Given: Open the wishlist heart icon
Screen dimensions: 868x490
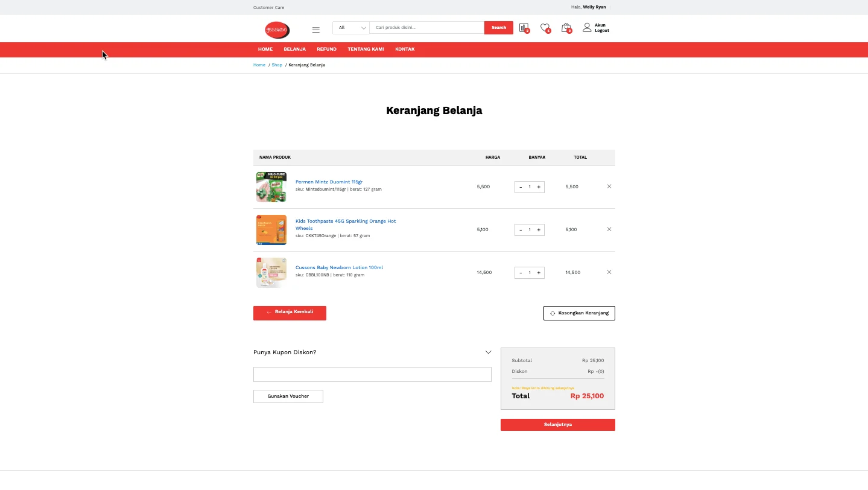Looking at the screenshot, I should click(545, 28).
